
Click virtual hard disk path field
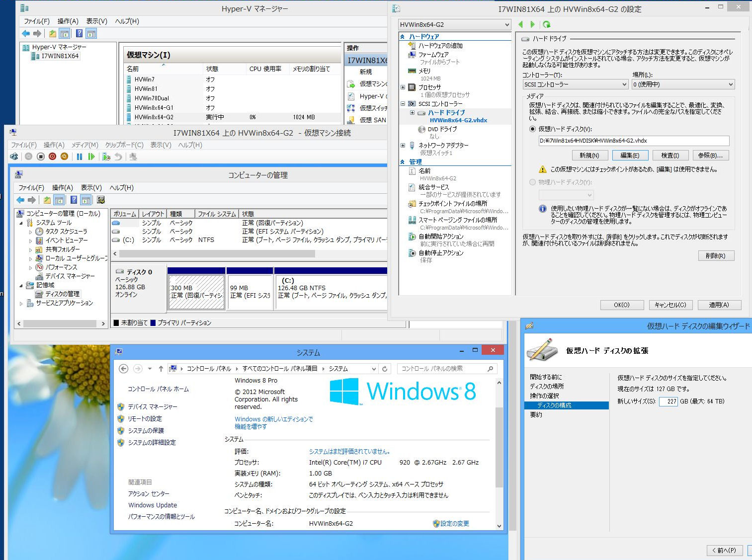[x=634, y=141]
